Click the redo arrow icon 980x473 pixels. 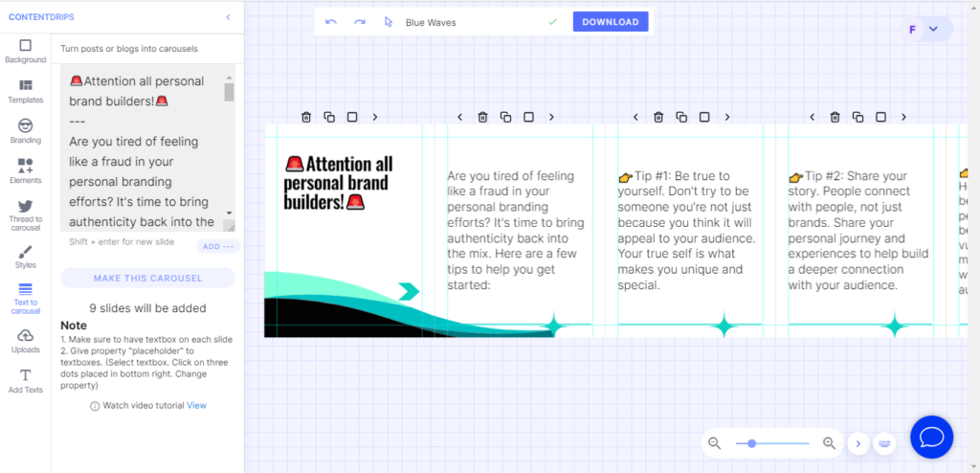click(x=360, y=22)
